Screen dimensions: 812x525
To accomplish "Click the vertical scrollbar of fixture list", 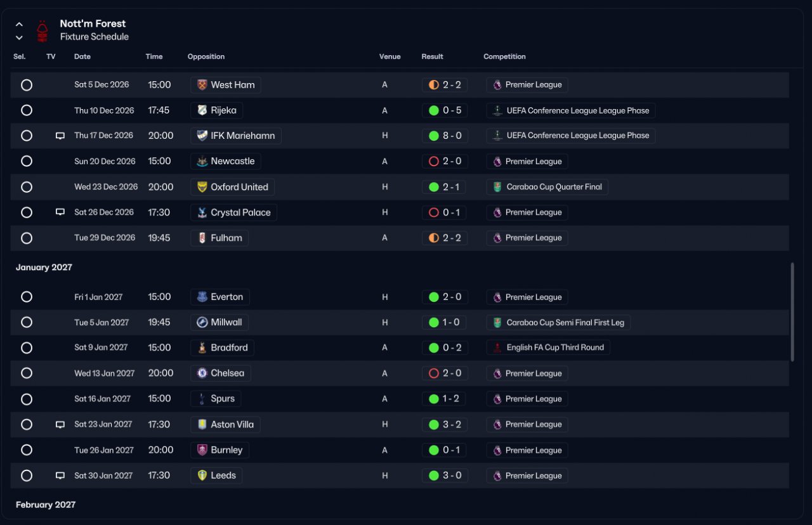I will [x=792, y=312].
